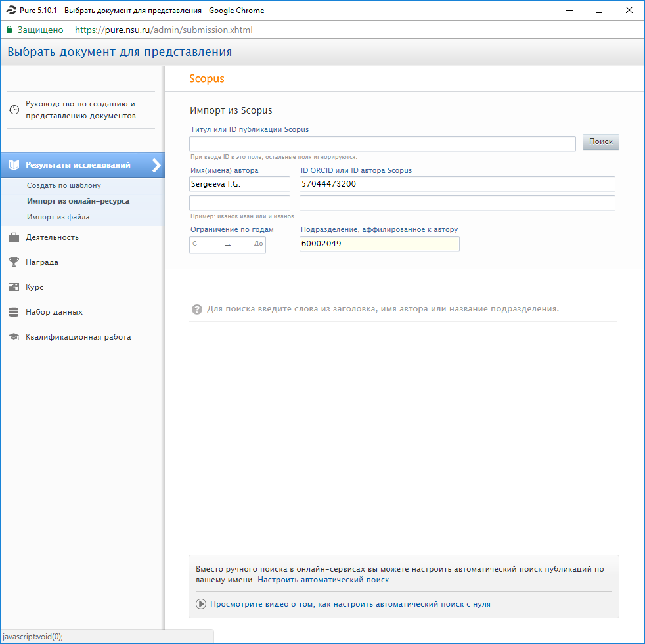The width and height of the screenshot is (645, 644).
Task: Click the trophy icon next to Награда
Action: click(14, 262)
